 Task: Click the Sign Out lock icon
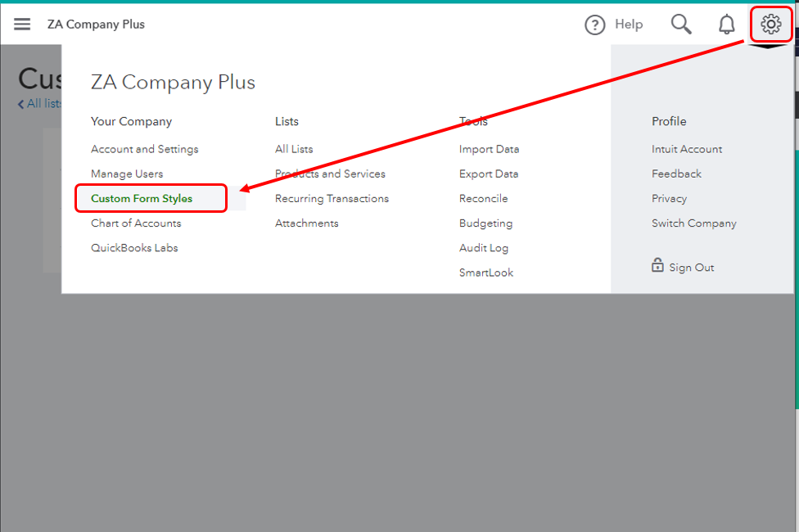[x=657, y=265]
